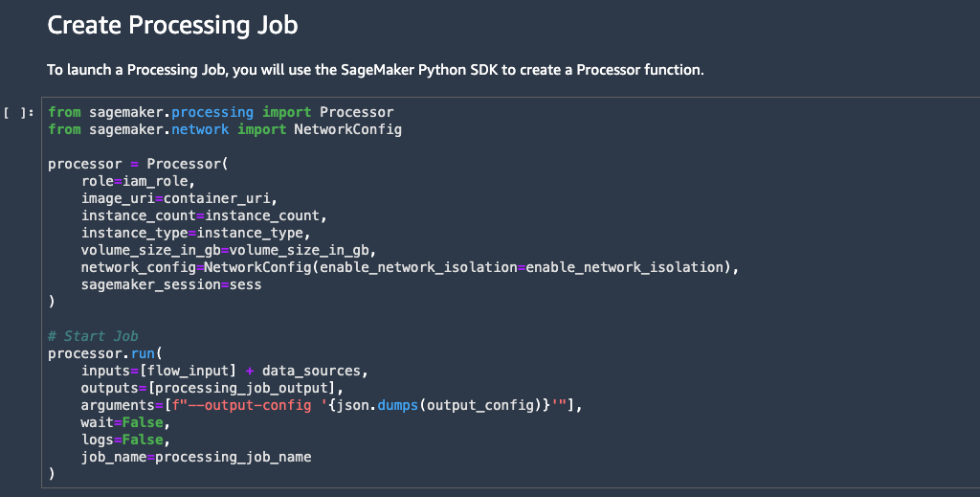Screen dimensions: 980x497
Task: Click the '# Start Job' comment
Action: coord(93,336)
